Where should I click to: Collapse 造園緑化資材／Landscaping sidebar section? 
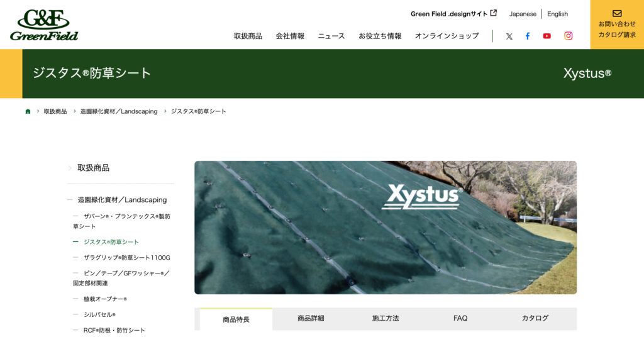coord(122,200)
